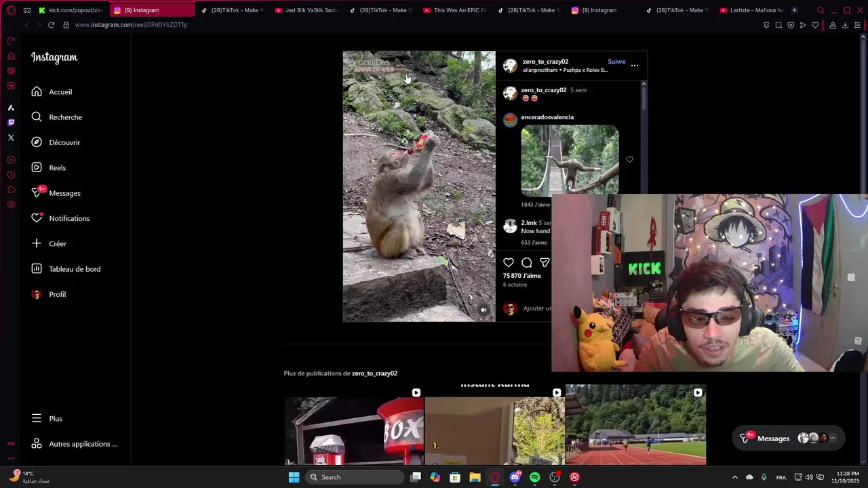This screenshot has width=868, height=488.
Task: Reload the page
Action: pos(51,25)
